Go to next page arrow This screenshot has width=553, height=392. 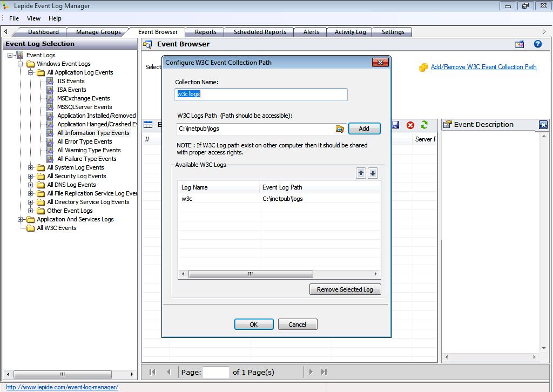[x=311, y=372]
